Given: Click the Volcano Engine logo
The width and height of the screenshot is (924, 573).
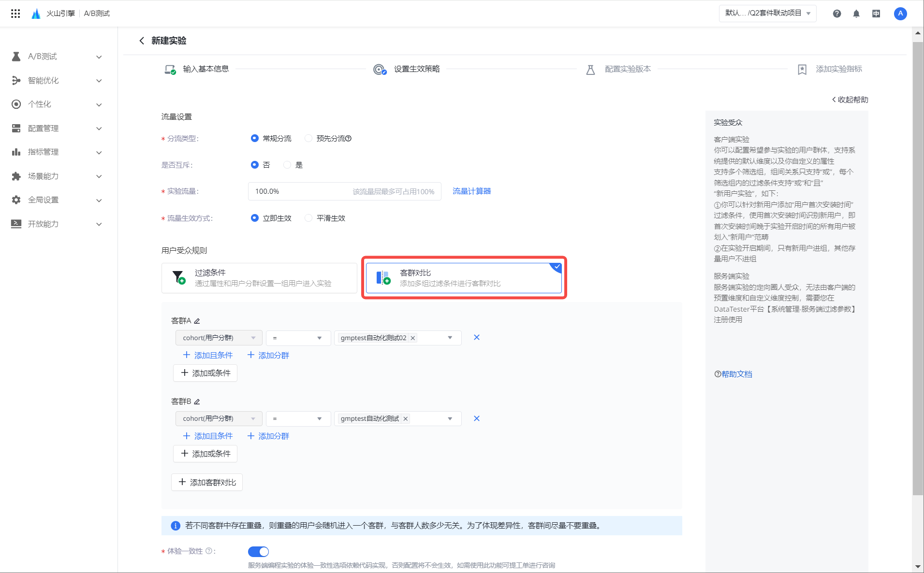Looking at the screenshot, I should (36, 14).
